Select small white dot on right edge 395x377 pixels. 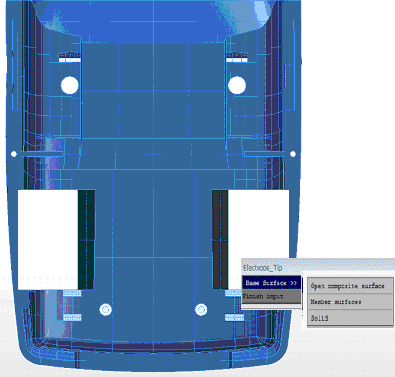coord(293,154)
